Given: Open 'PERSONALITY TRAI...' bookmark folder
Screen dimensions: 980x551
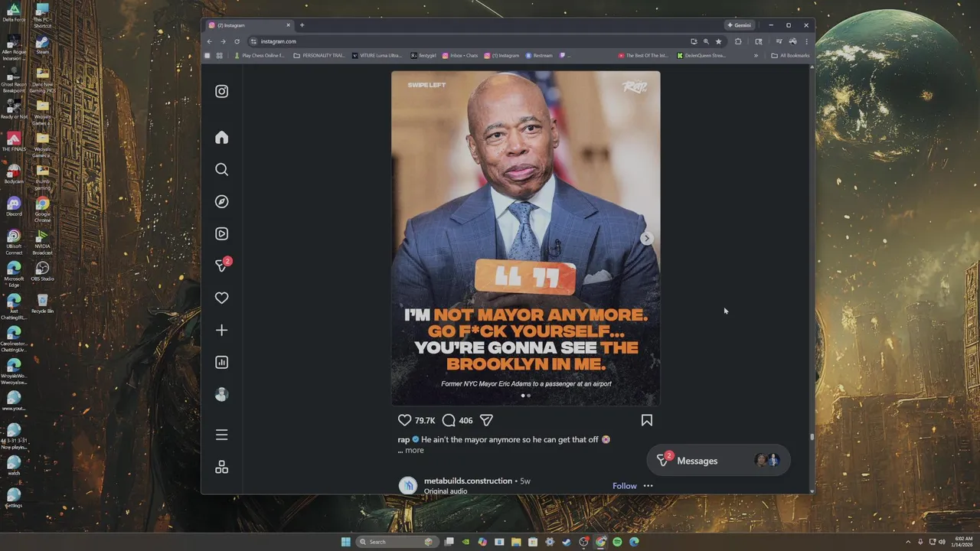Looking at the screenshot, I should coord(319,55).
